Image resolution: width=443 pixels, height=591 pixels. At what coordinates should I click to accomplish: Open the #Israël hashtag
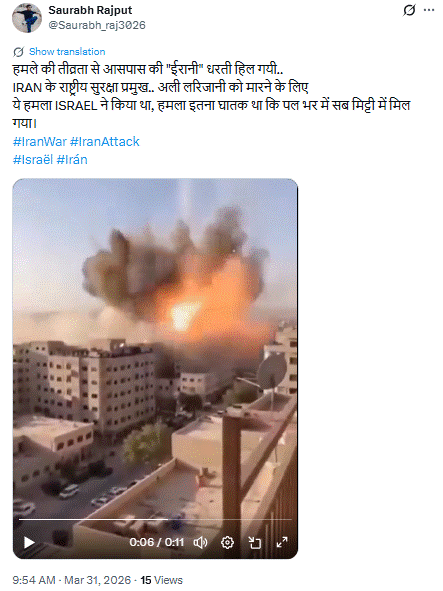tap(33, 160)
